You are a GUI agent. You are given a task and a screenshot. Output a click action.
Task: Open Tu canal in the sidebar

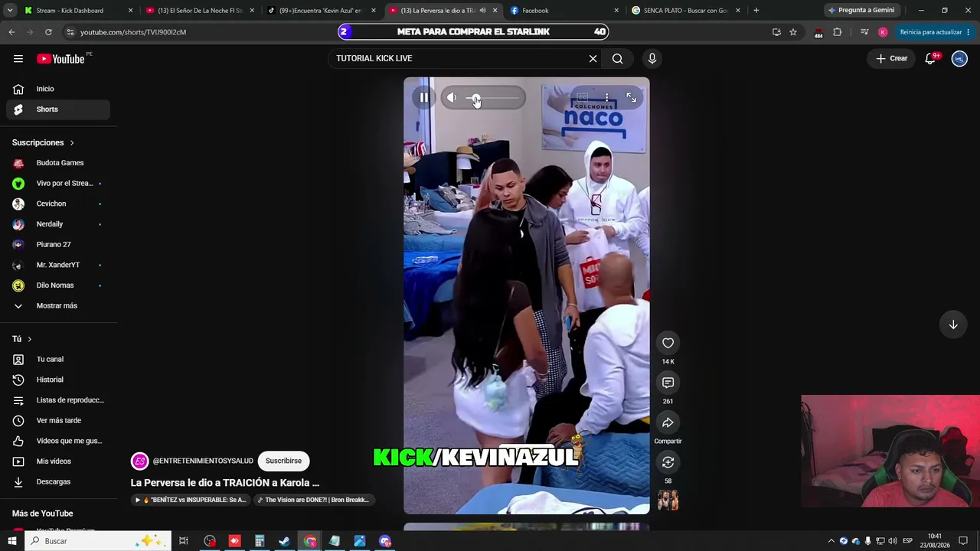pos(58,360)
